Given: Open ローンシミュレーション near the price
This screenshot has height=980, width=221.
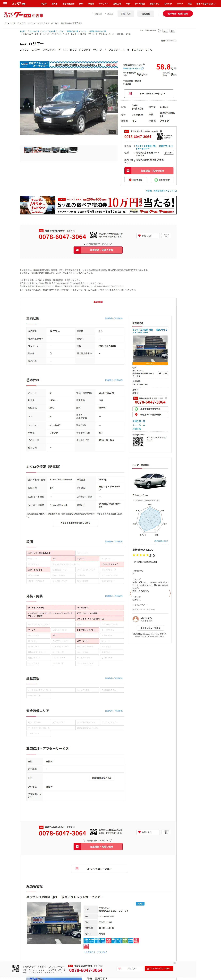Looking at the screenshot, I should pos(149,93).
